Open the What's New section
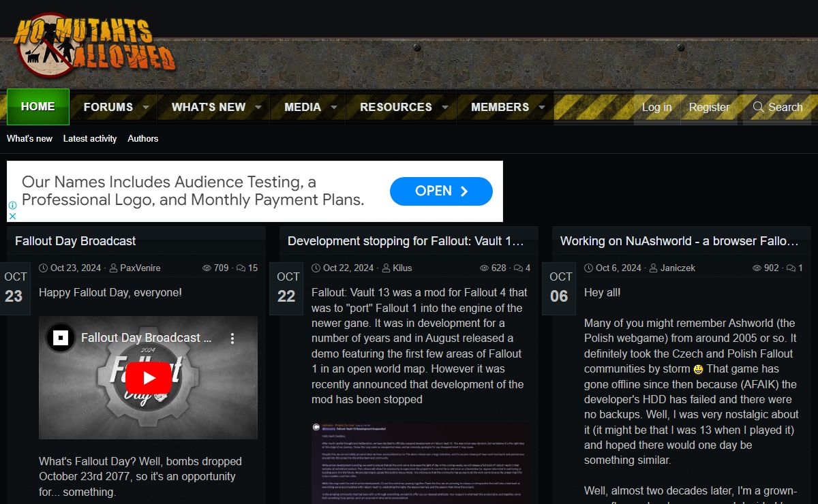This screenshot has width=818, height=504. click(209, 107)
